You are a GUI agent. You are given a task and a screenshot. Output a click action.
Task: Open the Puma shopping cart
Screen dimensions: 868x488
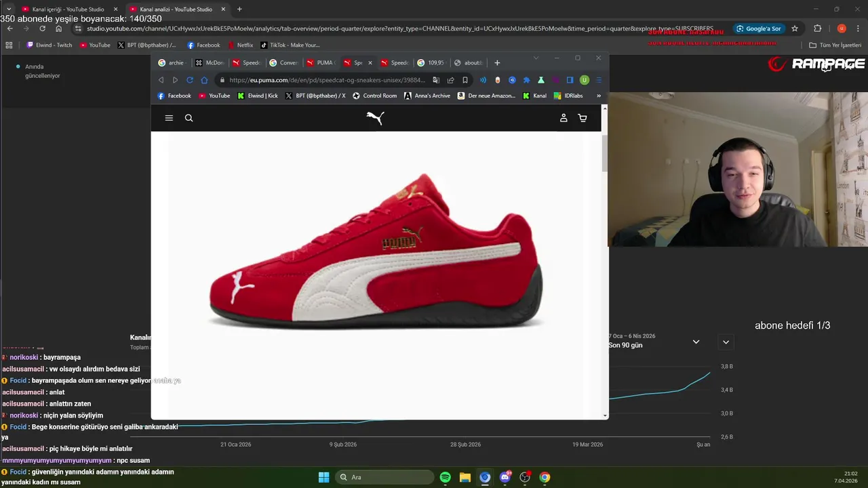pyautogui.click(x=583, y=118)
